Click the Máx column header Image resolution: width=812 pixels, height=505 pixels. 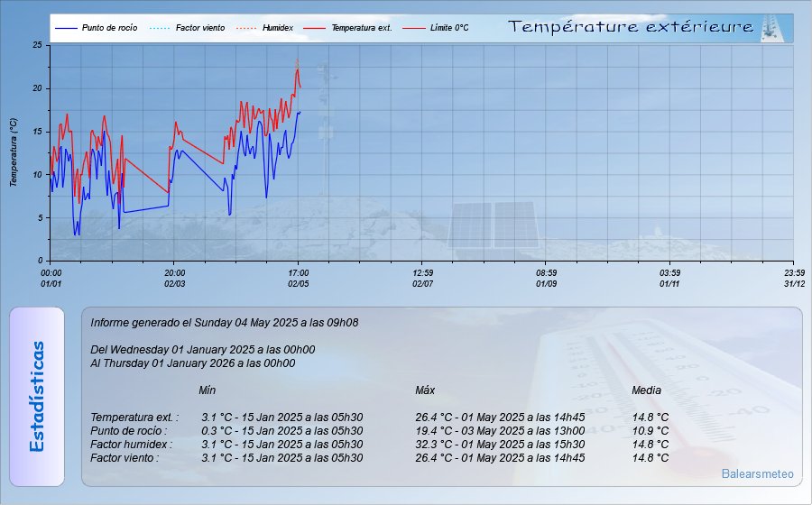(x=425, y=390)
